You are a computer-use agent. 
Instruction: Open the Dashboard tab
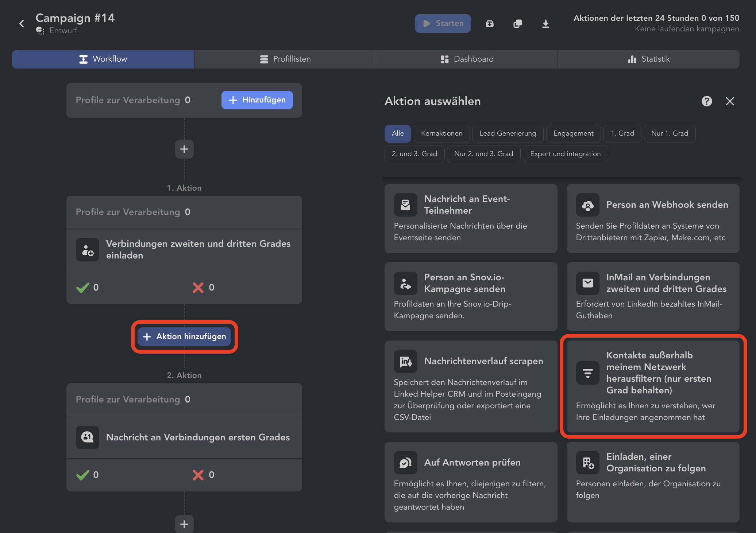467,59
